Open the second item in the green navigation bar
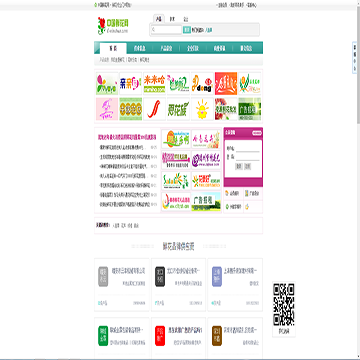This screenshot has height=360, width=360. pyautogui.click(x=139, y=48)
